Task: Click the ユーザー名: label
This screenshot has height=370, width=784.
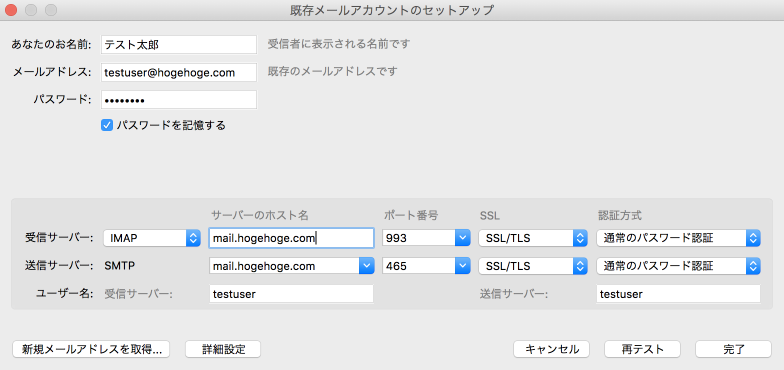Action: click(65, 294)
